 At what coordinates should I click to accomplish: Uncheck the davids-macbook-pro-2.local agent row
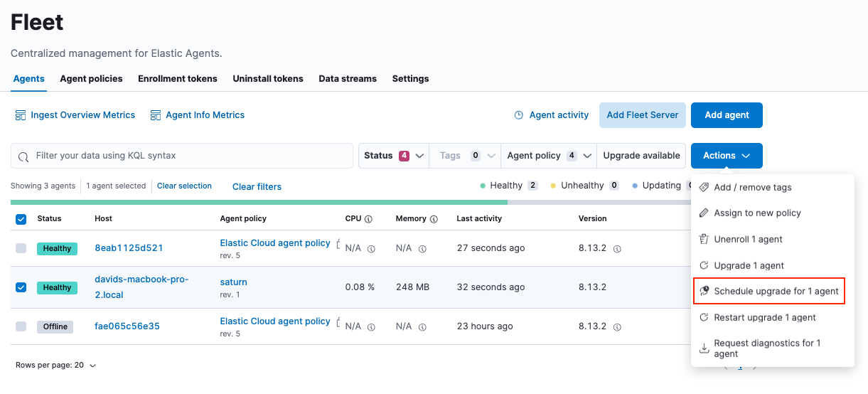[21, 287]
